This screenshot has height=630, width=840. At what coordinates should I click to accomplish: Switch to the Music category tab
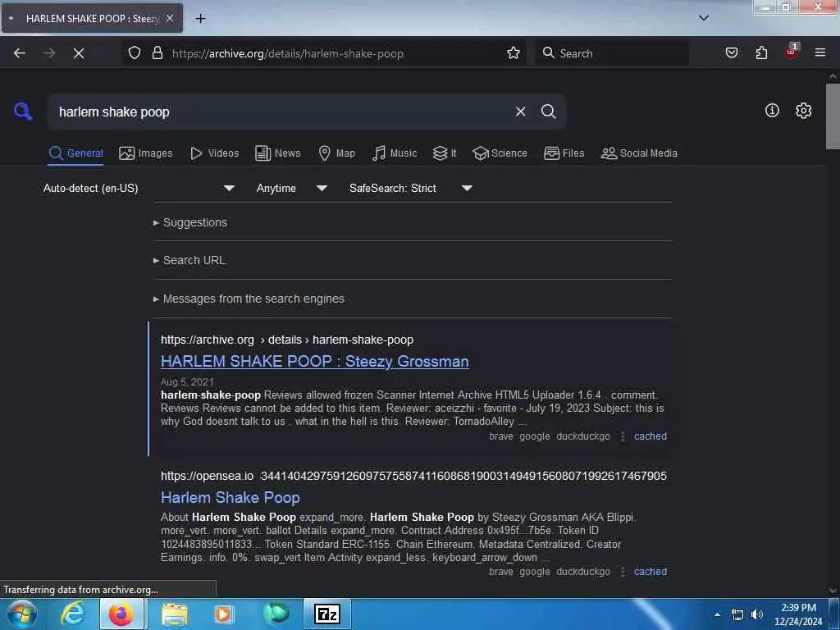click(x=395, y=153)
